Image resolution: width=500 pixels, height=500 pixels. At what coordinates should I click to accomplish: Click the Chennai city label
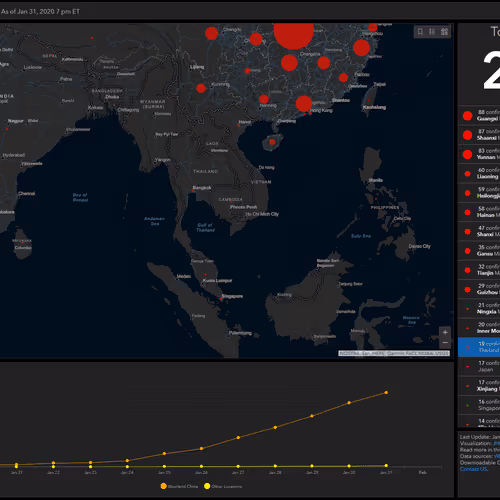(27, 193)
